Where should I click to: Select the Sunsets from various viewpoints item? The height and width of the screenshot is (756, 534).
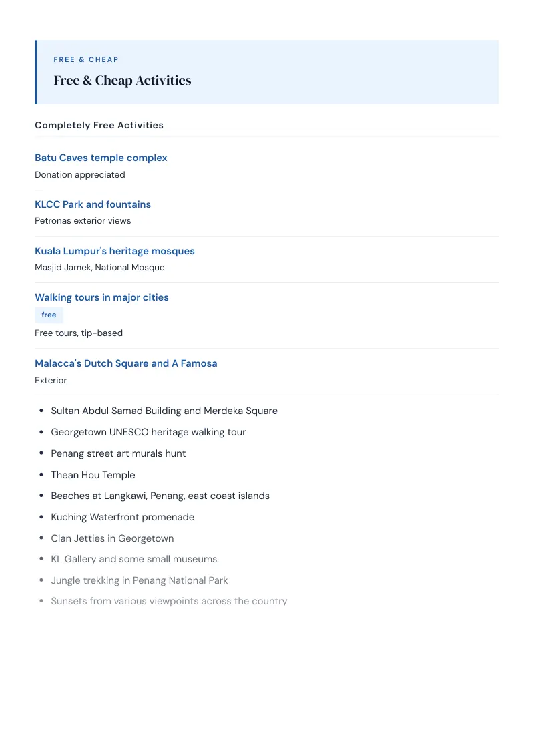tap(169, 601)
